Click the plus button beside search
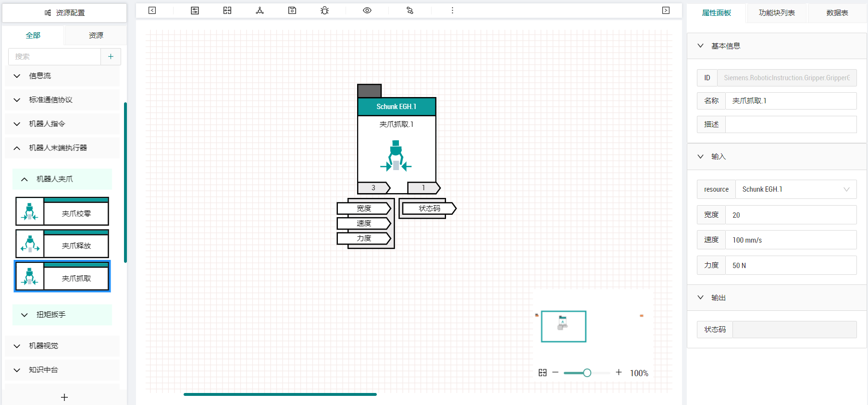The image size is (868, 405). pos(111,57)
